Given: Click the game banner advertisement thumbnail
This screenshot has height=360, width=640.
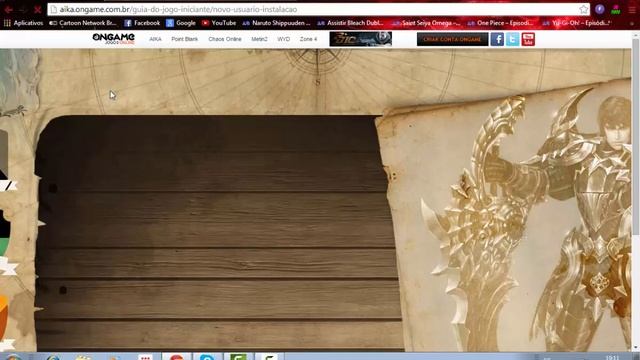Looking at the screenshot, I should 360,39.
